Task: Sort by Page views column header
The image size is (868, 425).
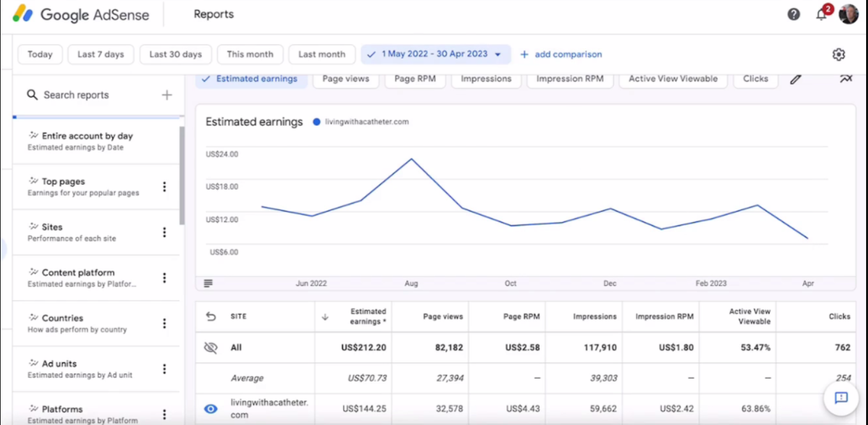Action: click(443, 317)
